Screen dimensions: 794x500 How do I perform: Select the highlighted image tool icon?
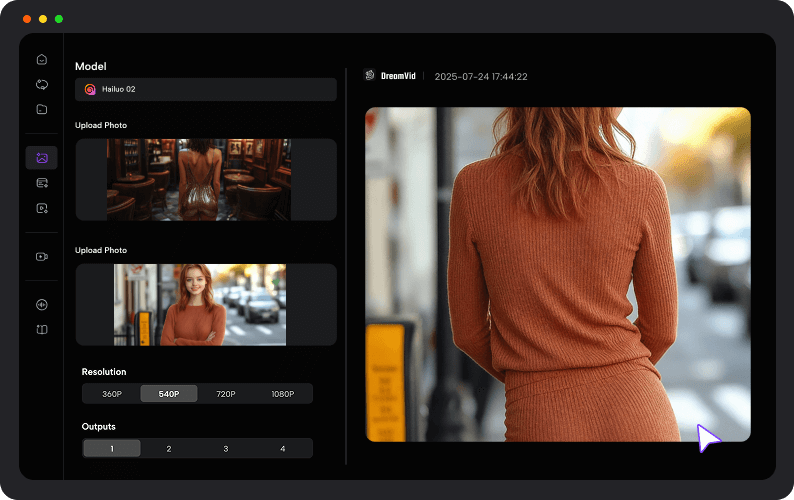coord(41,158)
